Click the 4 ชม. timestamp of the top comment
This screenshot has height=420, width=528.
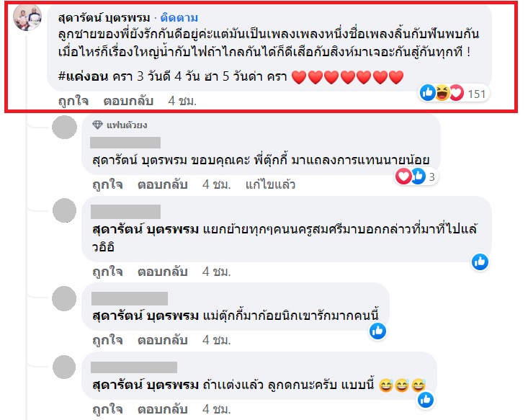point(182,101)
